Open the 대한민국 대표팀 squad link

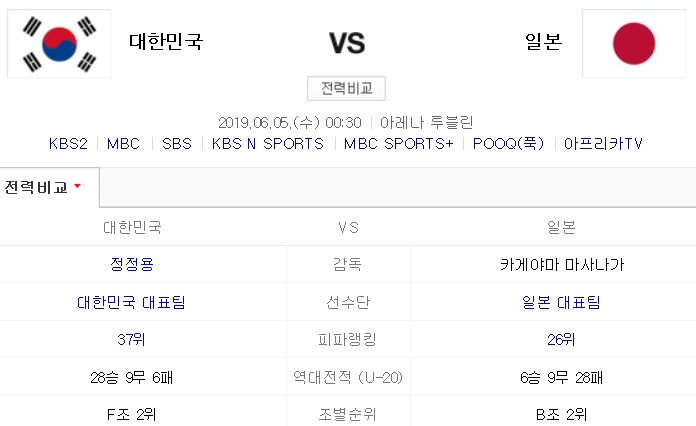pos(132,302)
